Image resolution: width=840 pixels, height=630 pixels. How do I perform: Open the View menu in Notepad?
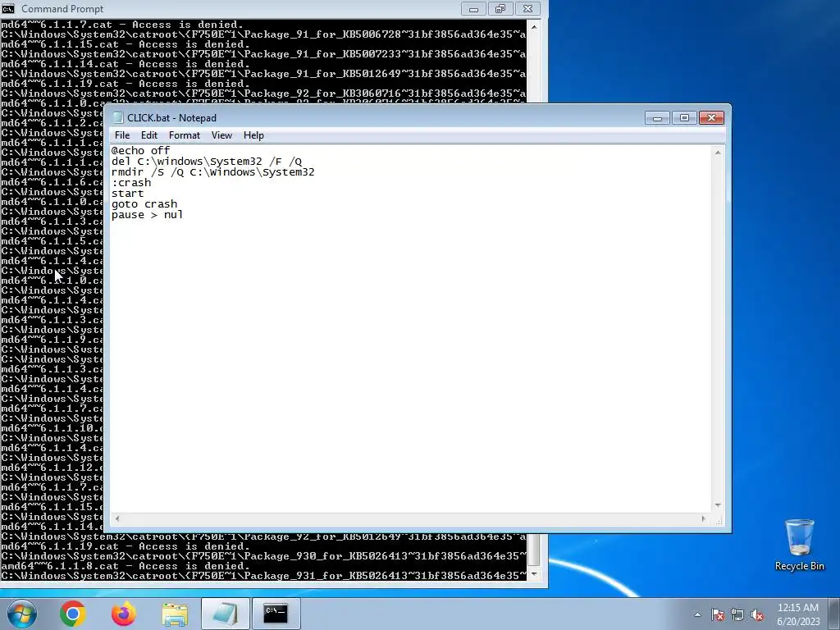pos(221,135)
